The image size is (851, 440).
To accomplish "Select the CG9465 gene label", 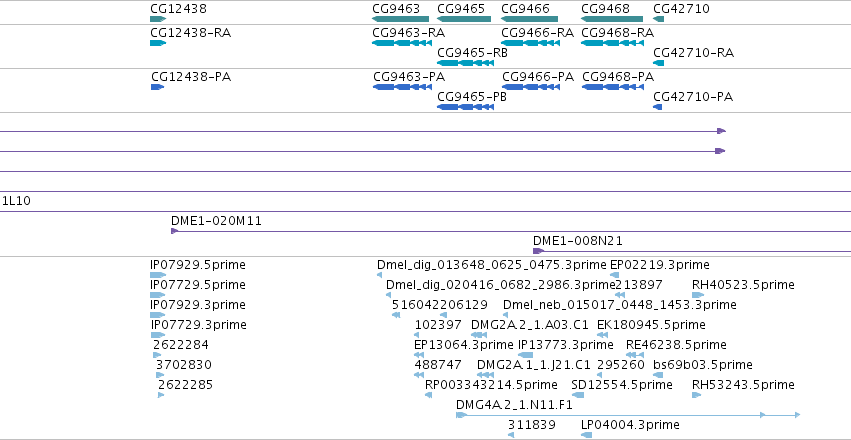I will (x=461, y=9).
